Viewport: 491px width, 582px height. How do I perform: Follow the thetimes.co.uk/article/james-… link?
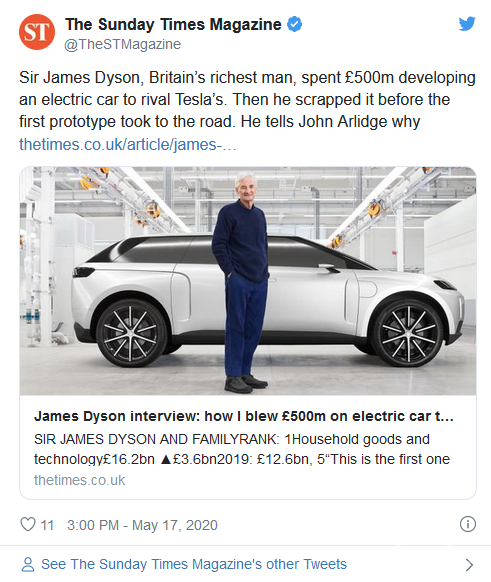click(x=128, y=144)
